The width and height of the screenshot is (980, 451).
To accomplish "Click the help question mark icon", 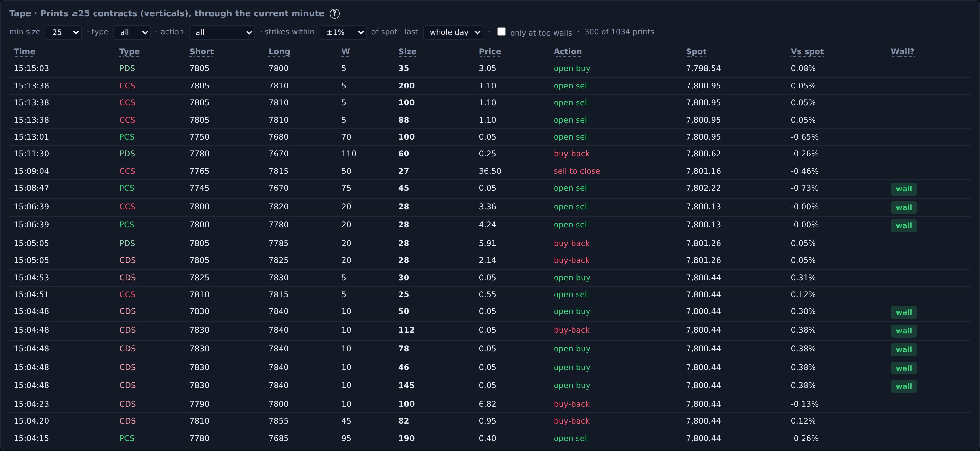I will [x=334, y=14].
